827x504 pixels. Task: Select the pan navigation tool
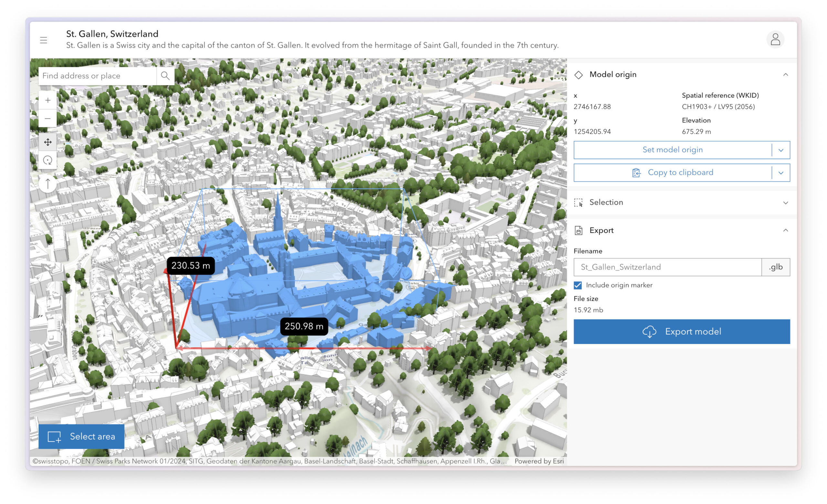click(47, 142)
